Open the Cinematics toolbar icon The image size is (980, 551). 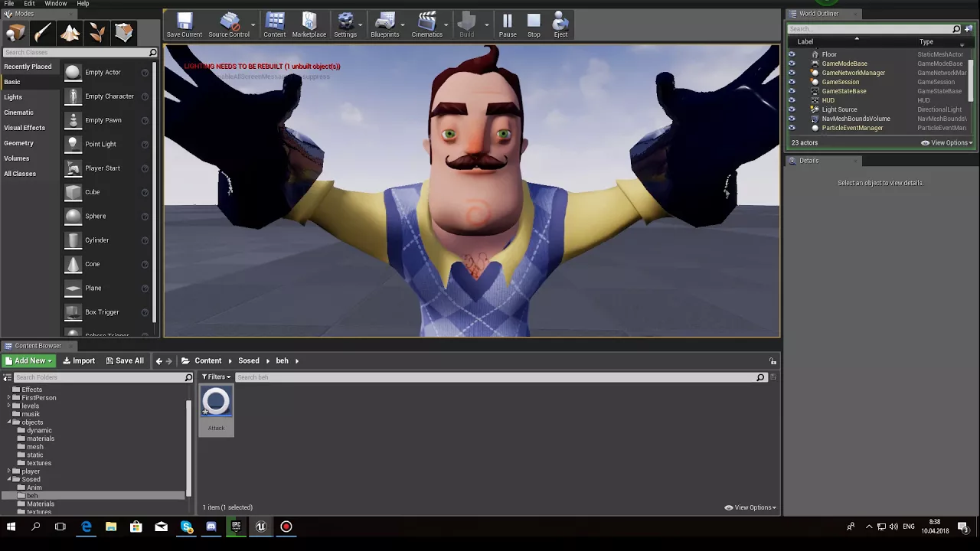tap(427, 24)
